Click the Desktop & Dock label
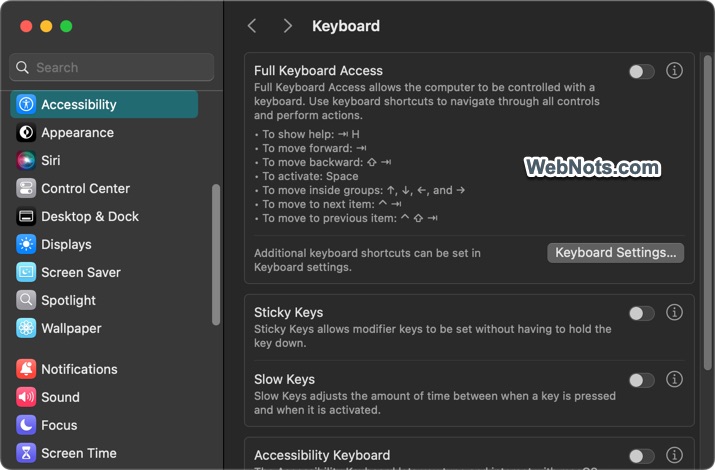The image size is (715, 470). click(x=90, y=217)
